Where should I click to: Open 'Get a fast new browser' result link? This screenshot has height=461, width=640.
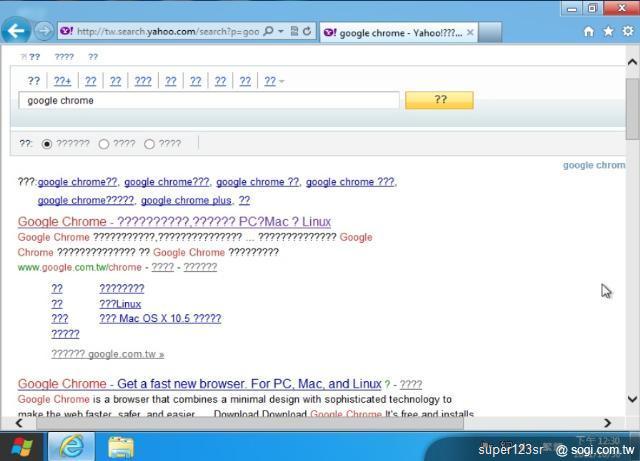200,384
